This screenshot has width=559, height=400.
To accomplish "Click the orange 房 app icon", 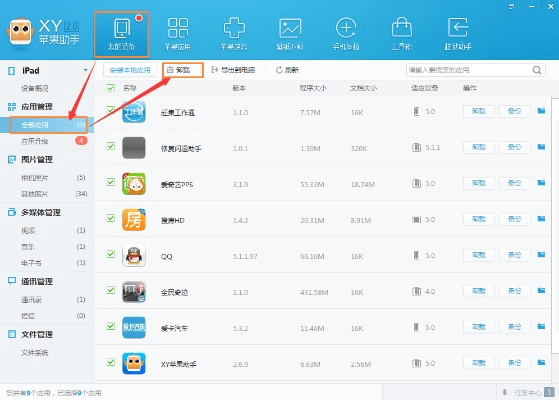I will (x=134, y=220).
